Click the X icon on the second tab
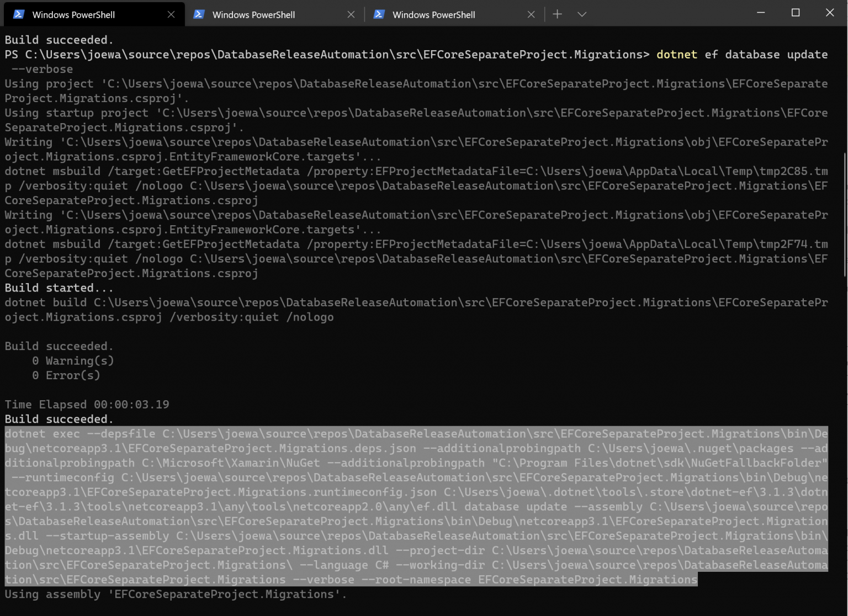 (x=351, y=14)
